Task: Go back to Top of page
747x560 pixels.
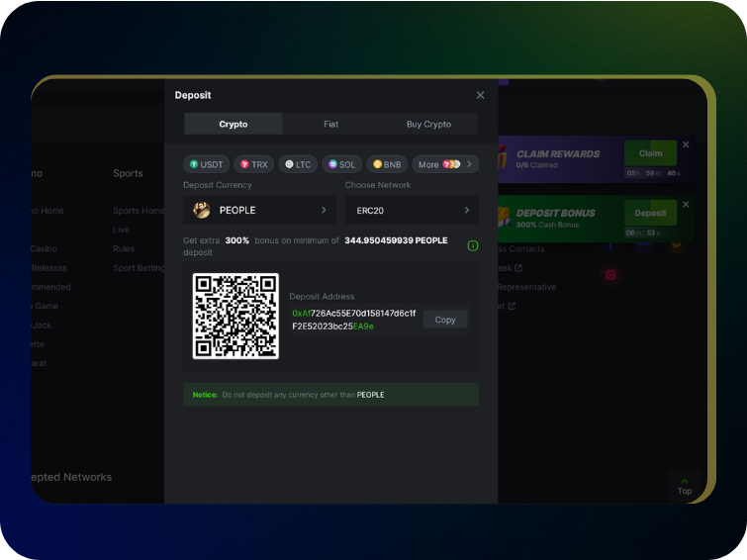Action: pos(685,487)
